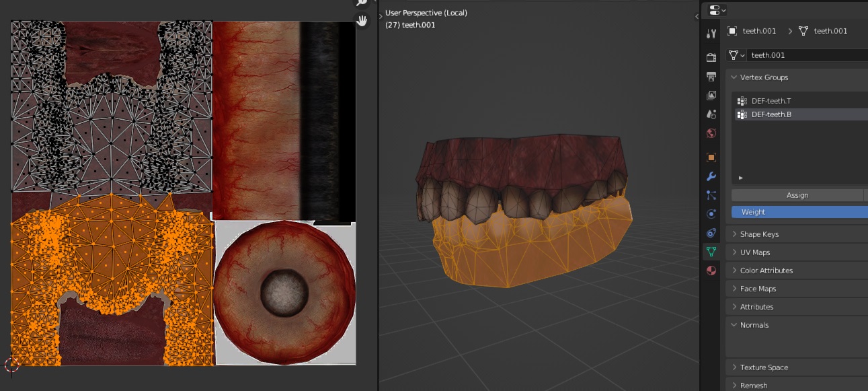
Task: Select the pan hand tool in UV editor
Action: coord(362,20)
